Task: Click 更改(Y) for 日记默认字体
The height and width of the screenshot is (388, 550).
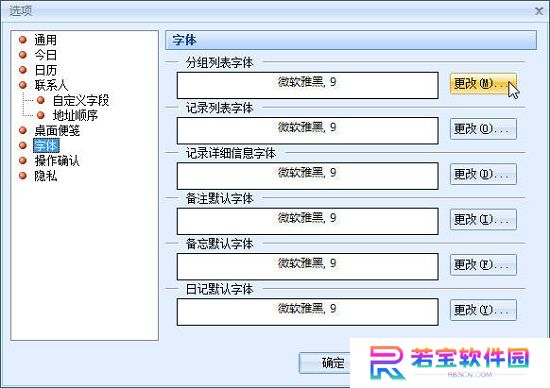Action: pos(483,310)
